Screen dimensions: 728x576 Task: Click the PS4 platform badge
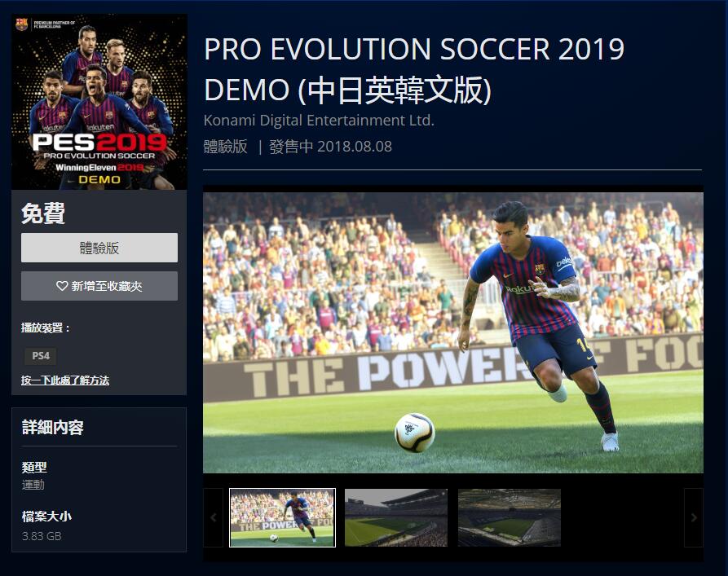pos(41,356)
